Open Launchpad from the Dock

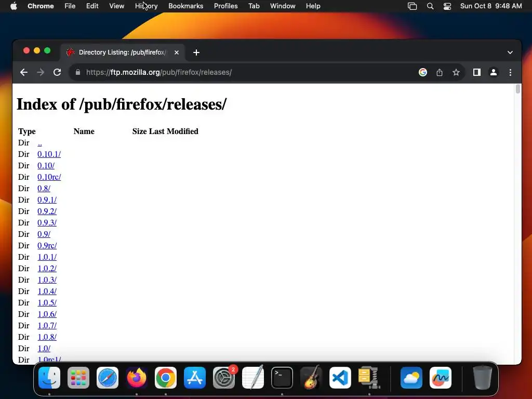(78, 378)
